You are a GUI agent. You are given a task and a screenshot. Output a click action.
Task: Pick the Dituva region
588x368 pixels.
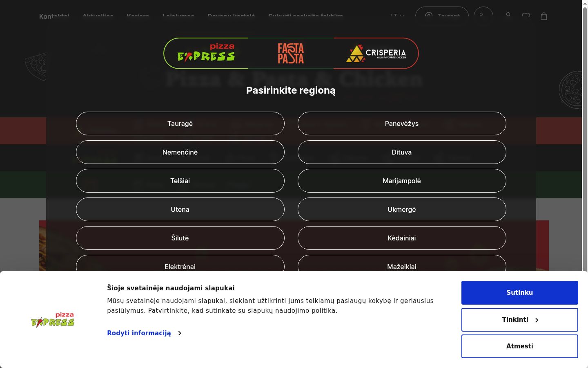point(402,152)
